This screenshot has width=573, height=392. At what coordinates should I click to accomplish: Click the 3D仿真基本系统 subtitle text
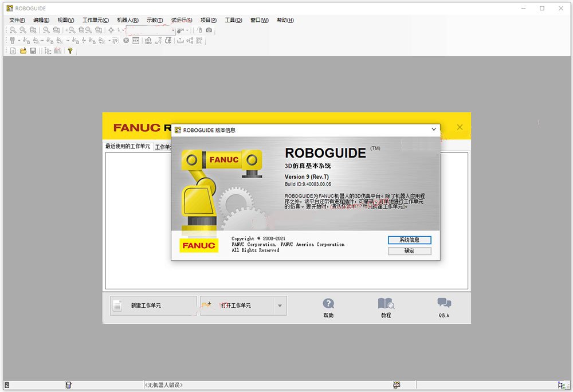click(308, 166)
